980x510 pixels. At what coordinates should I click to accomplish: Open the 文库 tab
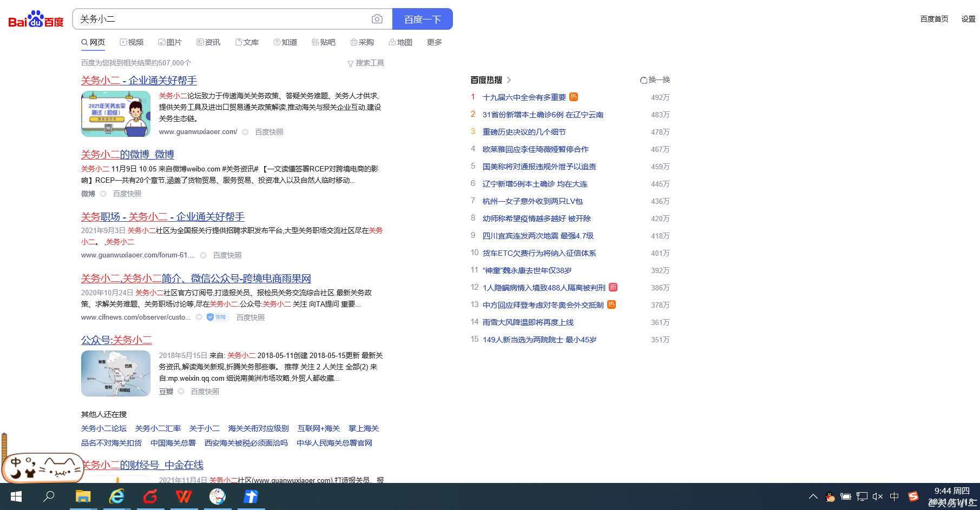pos(247,42)
